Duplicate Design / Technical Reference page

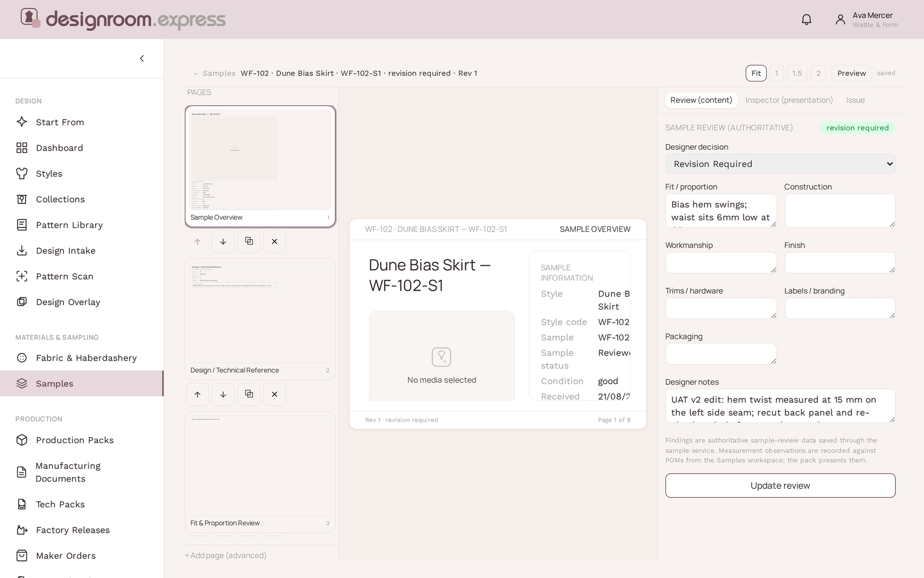click(249, 394)
